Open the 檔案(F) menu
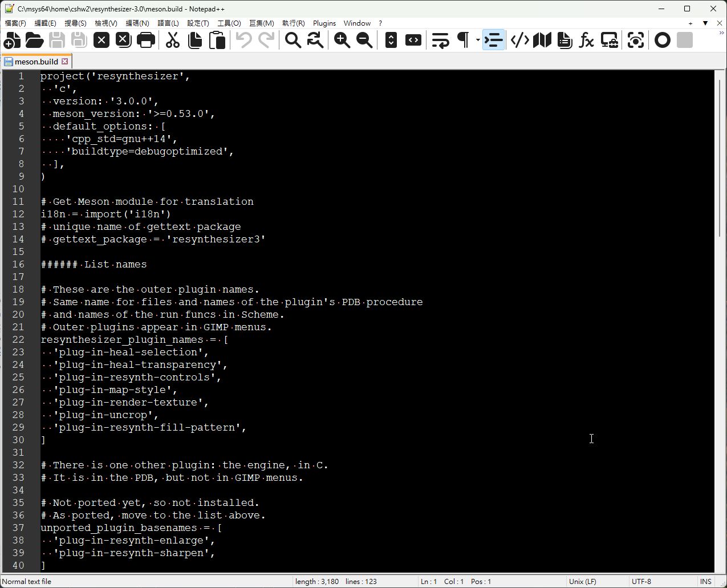This screenshot has height=588, width=727. pos(15,23)
